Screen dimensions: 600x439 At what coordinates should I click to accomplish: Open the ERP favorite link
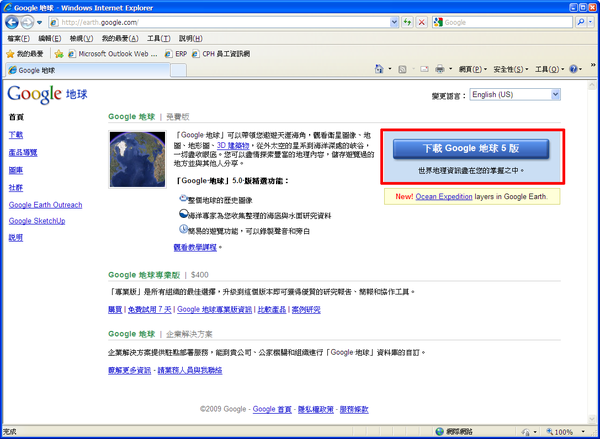(x=176, y=54)
